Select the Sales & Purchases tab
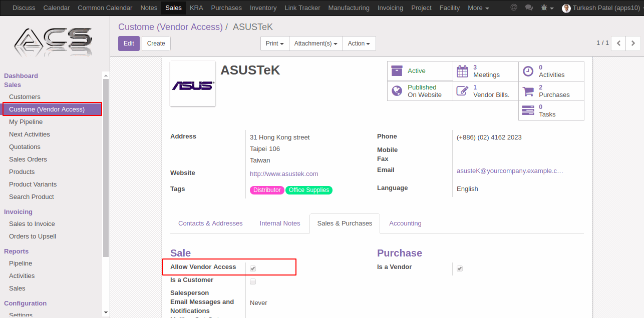The height and width of the screenshot is (318, 644). click(x=345, y=223)
